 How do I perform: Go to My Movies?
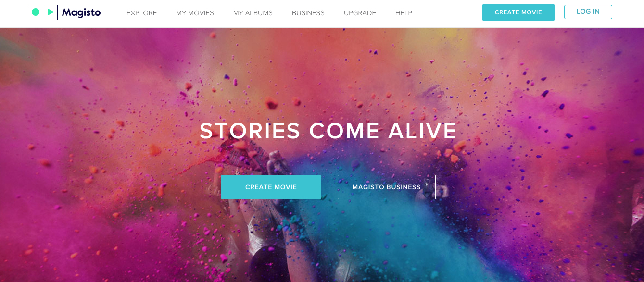(x=195, y=13)
